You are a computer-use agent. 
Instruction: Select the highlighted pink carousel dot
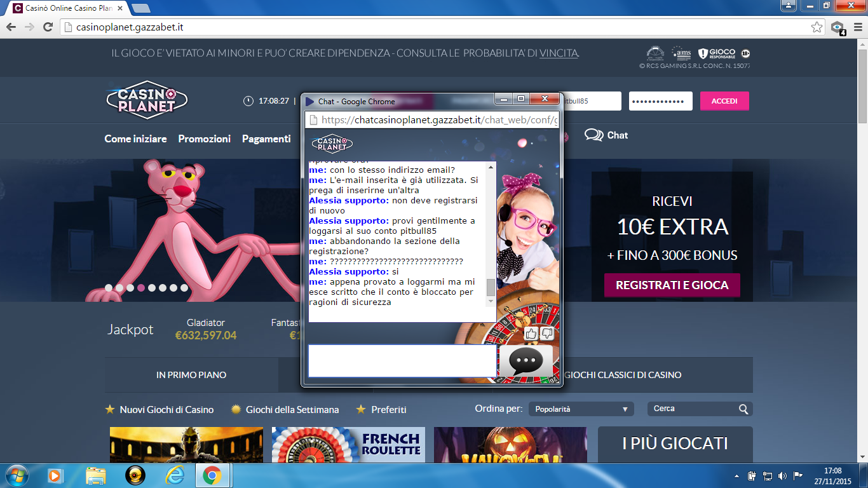tap(141, 288)
